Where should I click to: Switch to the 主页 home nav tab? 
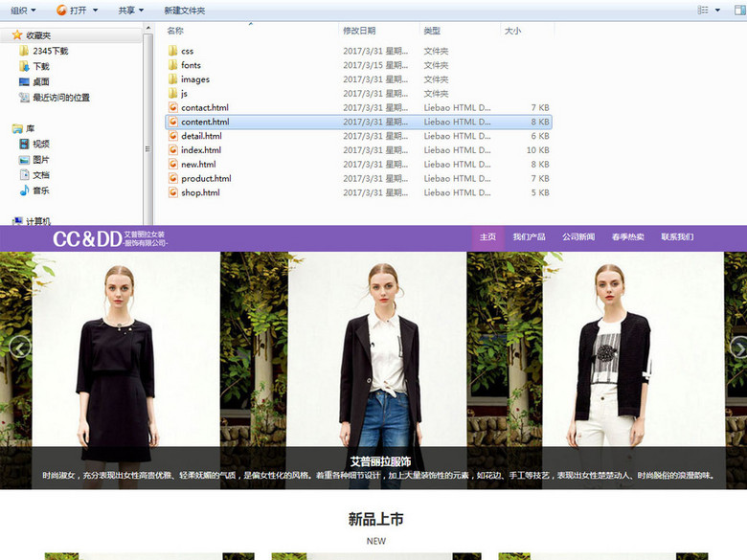coord(487,237)
